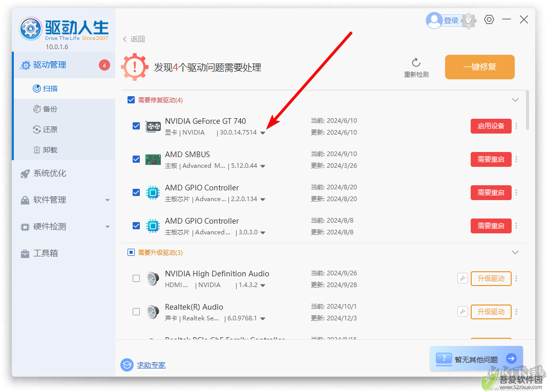Open more options for Realtek(R) Audio
This screenshot has width=547, height=392.
pyautogui.click(x=516, y=312)
